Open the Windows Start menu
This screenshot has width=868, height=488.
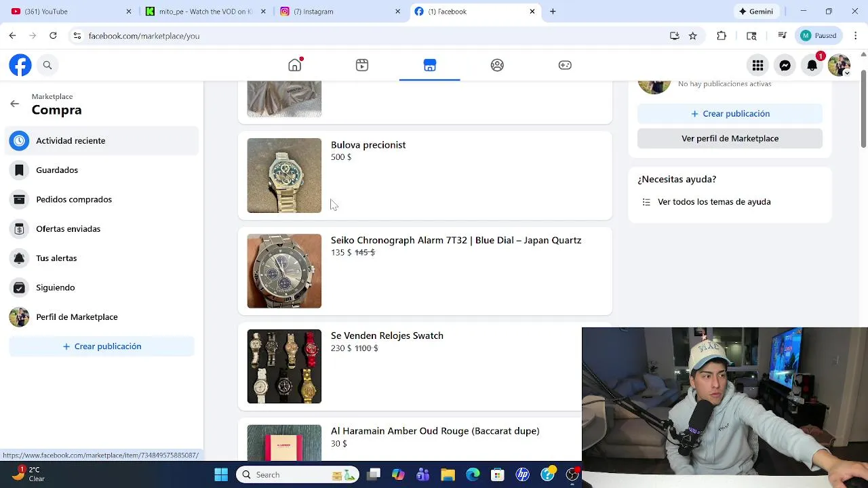pyautogui.click(x=221, y=474)
